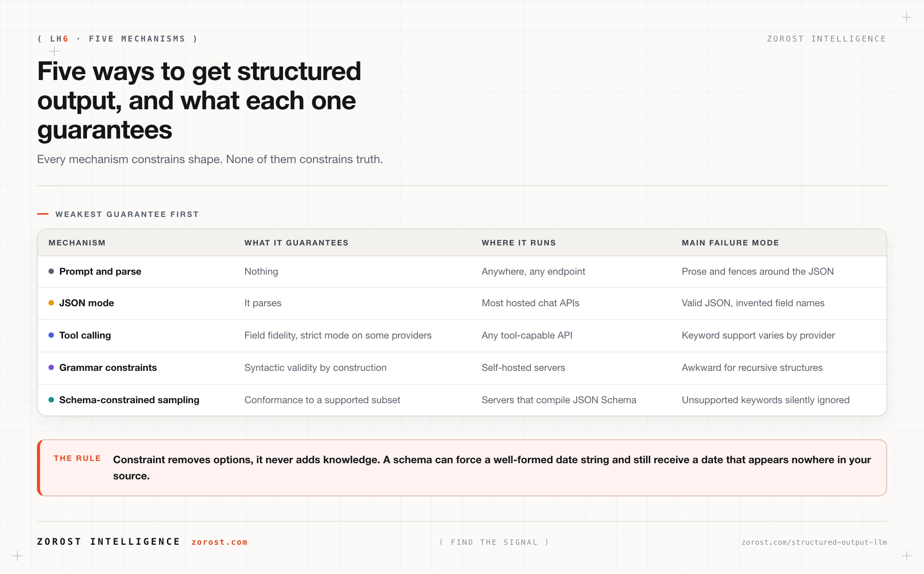
Task: Click 'Self-hosted servers' cell
Action: point(523,368)
